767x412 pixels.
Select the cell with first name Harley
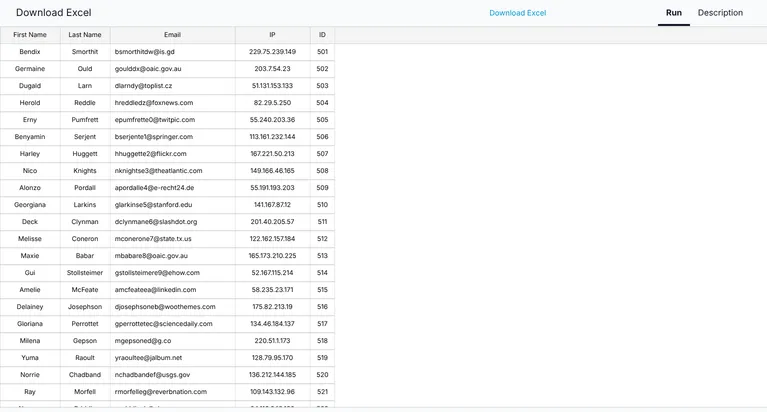(30, 154)
